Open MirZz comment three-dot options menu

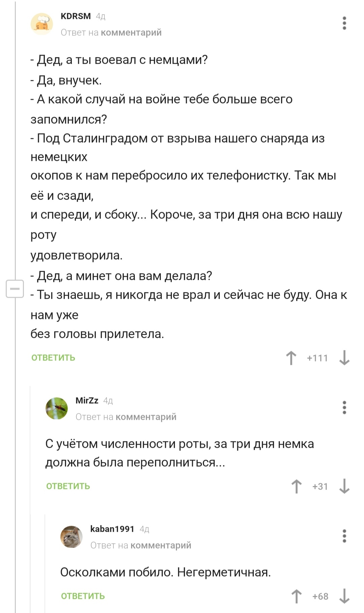coord(344,408)
